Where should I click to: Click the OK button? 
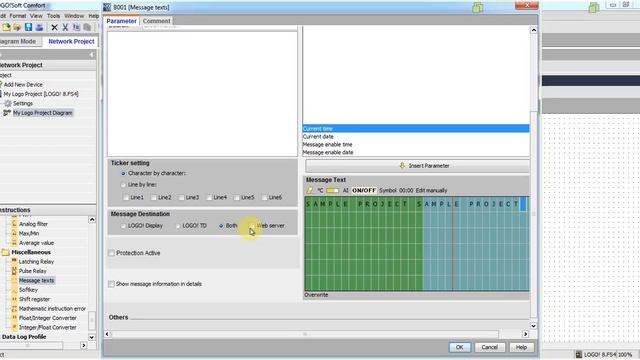(460, 347)
